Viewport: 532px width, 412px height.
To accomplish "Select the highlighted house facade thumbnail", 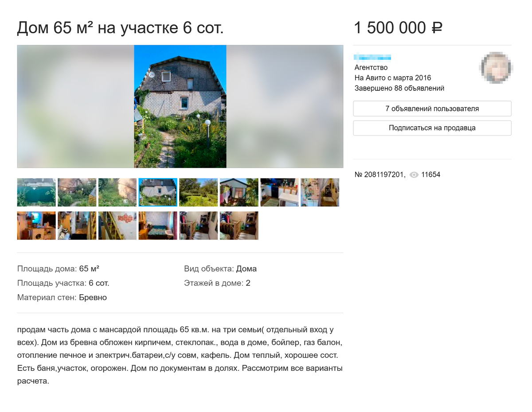I will pos(158,192).
